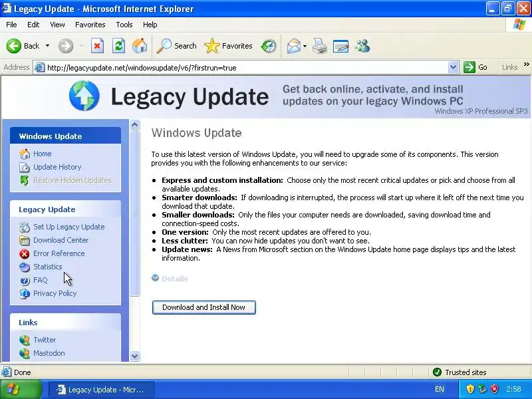Click the taskbar clock showing 2:58
The height and width of the screenshot is (399, 532).
pos(513,389)
